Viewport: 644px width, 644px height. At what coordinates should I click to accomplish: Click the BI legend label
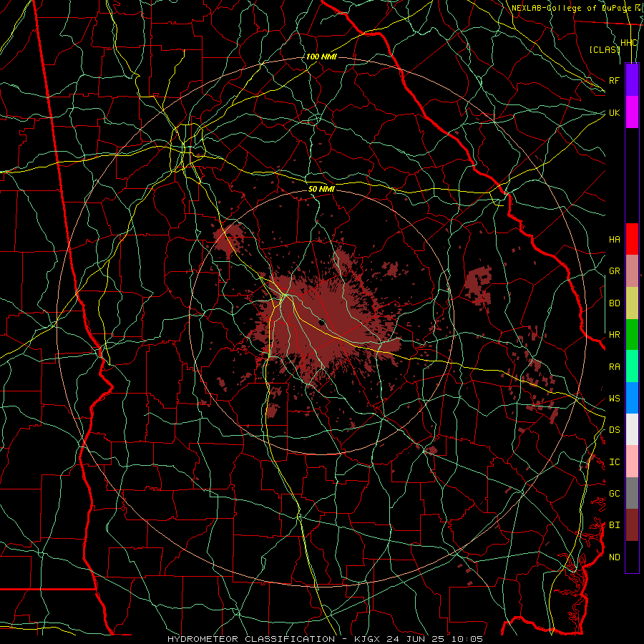[x=614, y=525]
